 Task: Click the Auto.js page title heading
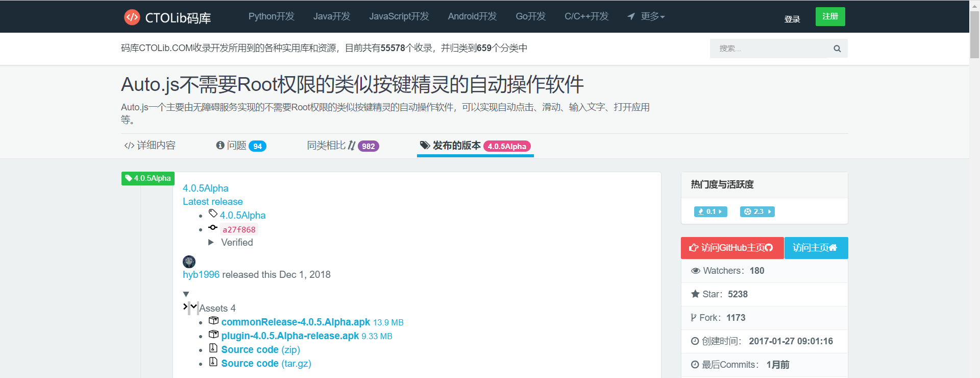point(352,85)
